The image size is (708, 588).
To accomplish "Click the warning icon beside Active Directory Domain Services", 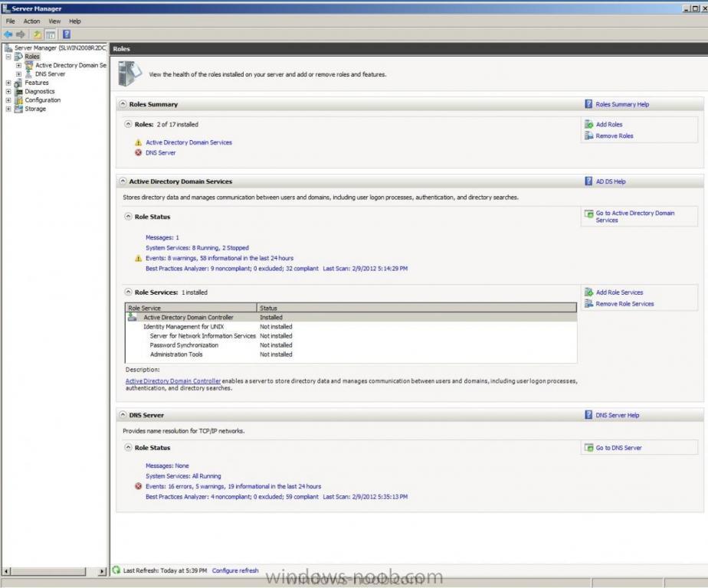I will point(138,142).
